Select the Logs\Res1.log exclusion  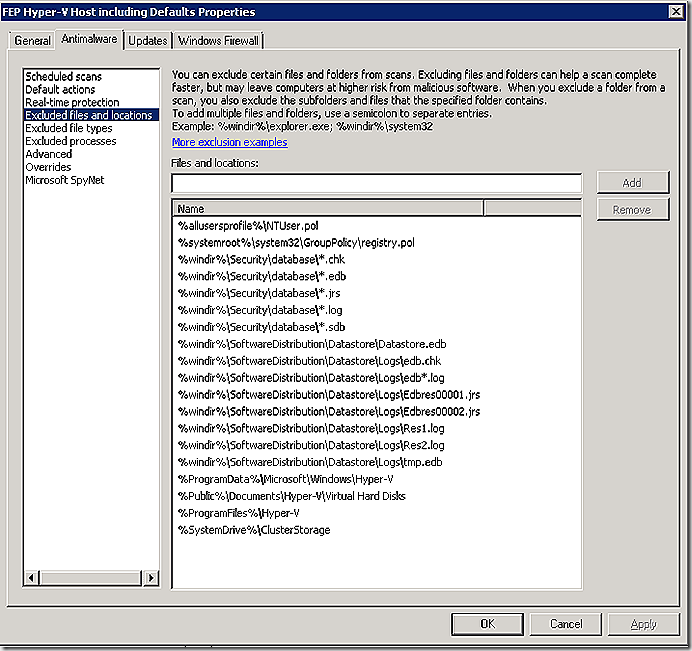pos(311,428)
